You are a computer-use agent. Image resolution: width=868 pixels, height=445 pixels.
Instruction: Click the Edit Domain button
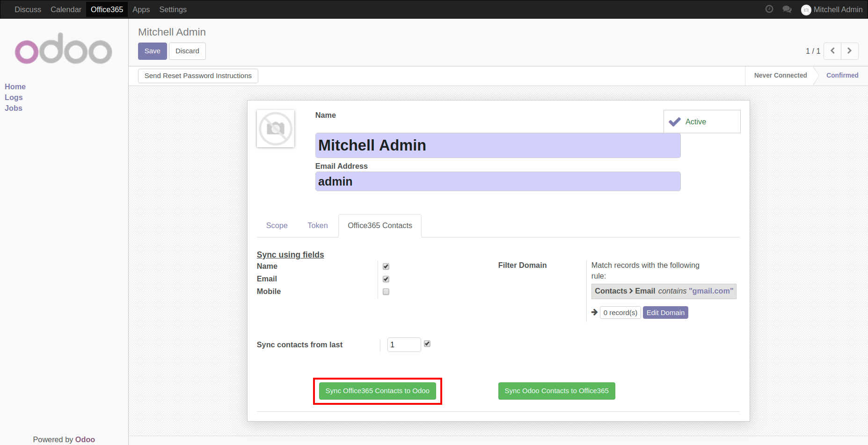(x=665, y=313)
